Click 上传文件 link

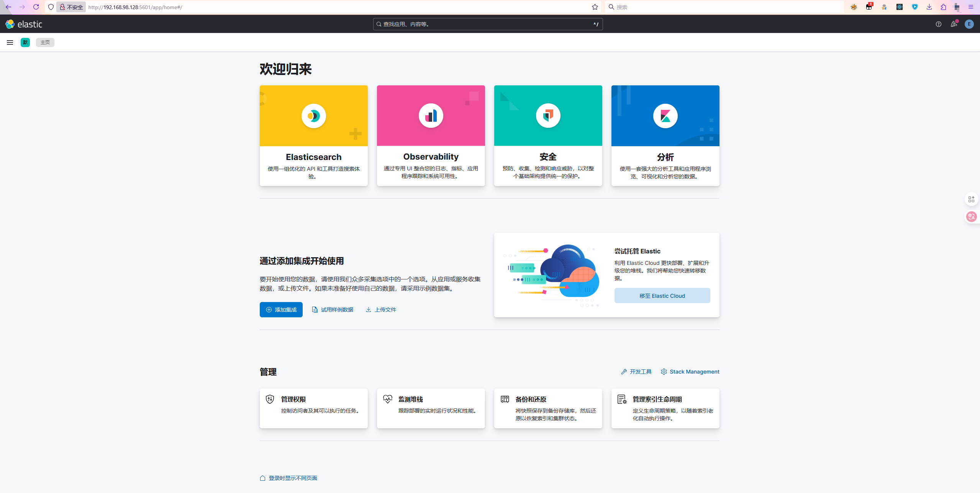tap(381, 310)
